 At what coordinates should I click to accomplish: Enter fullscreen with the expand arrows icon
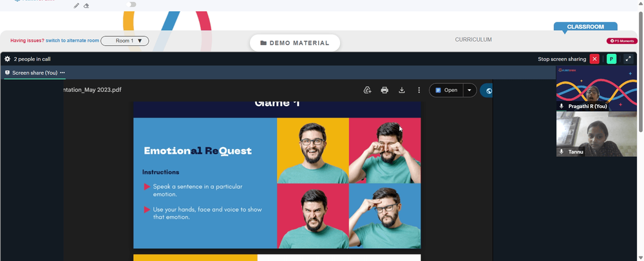(628, 59)
